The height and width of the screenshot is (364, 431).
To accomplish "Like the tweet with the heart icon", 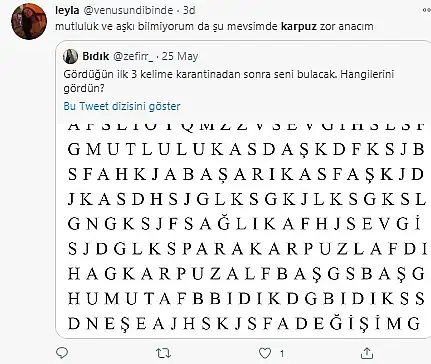I will pyautogui.click(x=265, y=353).
